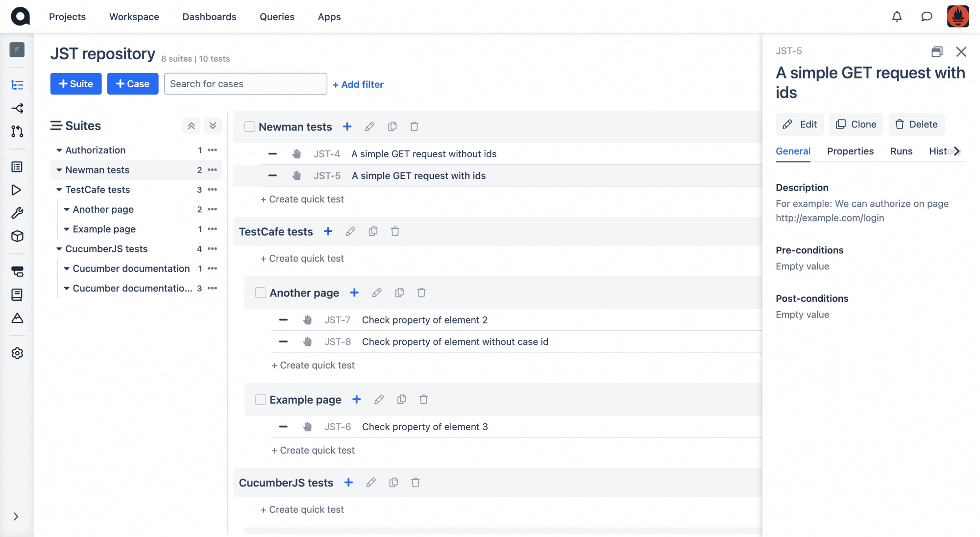Click the trash icon beside Newman tests
This screenshot has height=537, width=980.
coord(414,127)
